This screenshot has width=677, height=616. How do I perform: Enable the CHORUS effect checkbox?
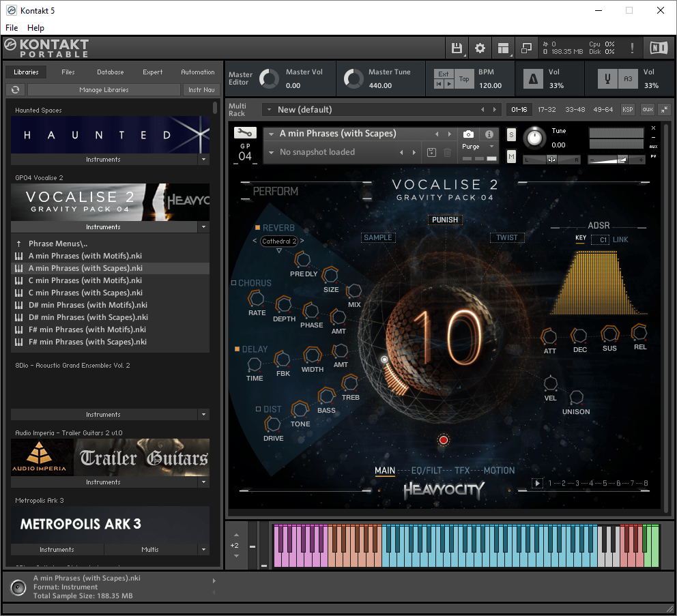(233, 283)
